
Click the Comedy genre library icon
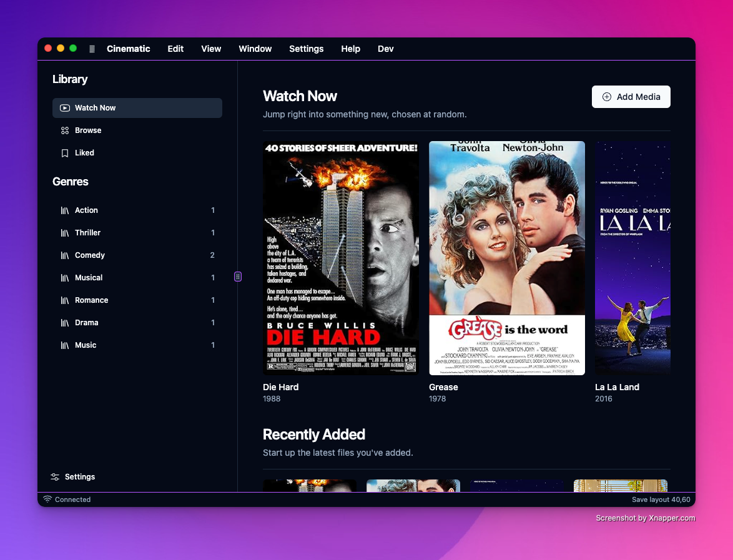(x=65, y=255)
